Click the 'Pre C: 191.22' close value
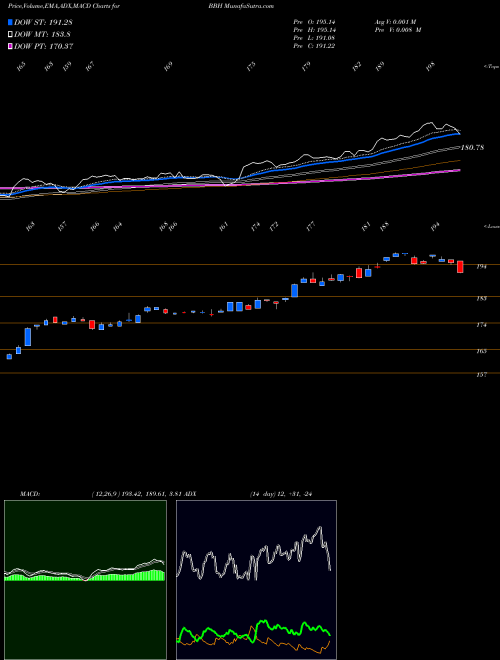 coord(314,46)
